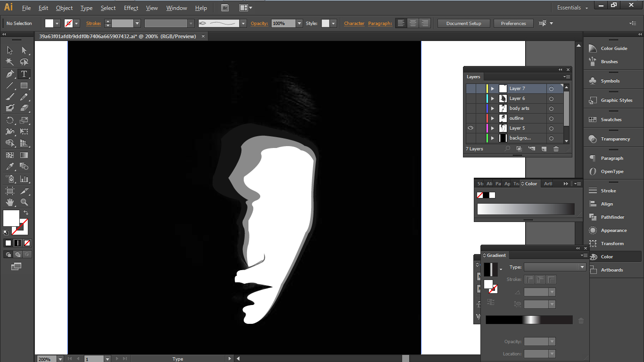Viewport: 644px width, 362px height.
Task: Swap fill and stroke colors
Action: click(x=26, y=213)
